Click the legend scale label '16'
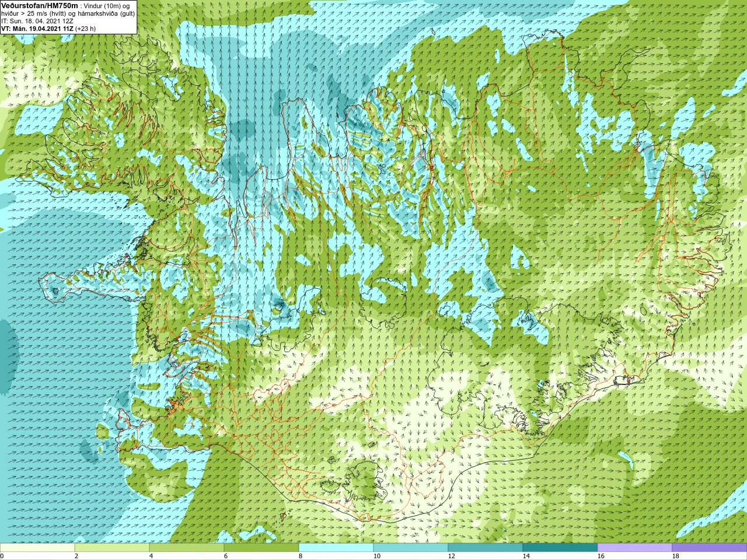 [x=601, y=556]
